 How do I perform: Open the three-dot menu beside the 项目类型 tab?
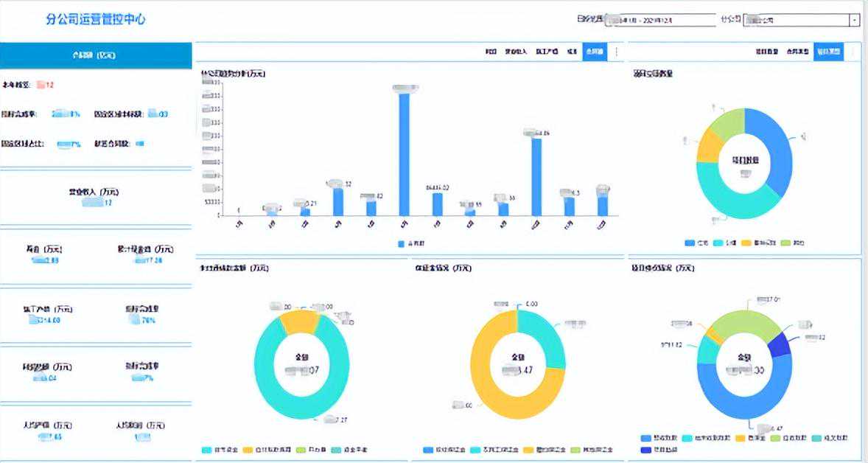pos(853,52)
